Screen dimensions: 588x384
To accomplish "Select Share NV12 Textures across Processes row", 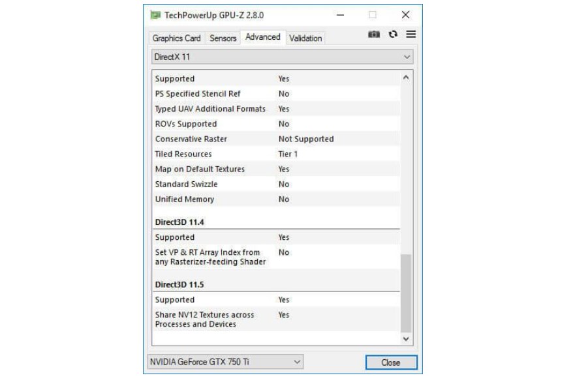I will (x=277, y=319).
